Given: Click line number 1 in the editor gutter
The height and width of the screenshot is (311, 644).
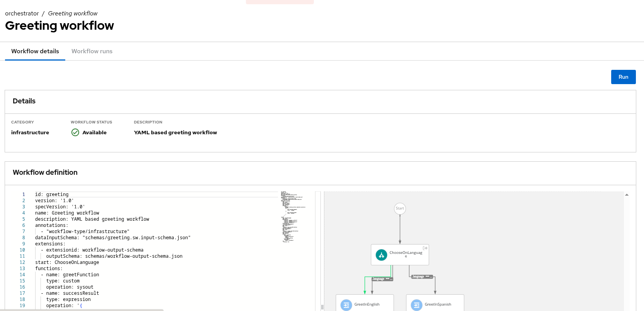Looking at the screenshot, I should pos(24,194).
